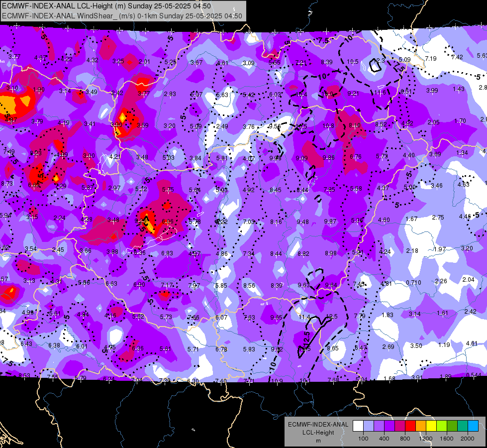Click the legend tick label "1200"

pyautogui.click(x=425, y=439)
